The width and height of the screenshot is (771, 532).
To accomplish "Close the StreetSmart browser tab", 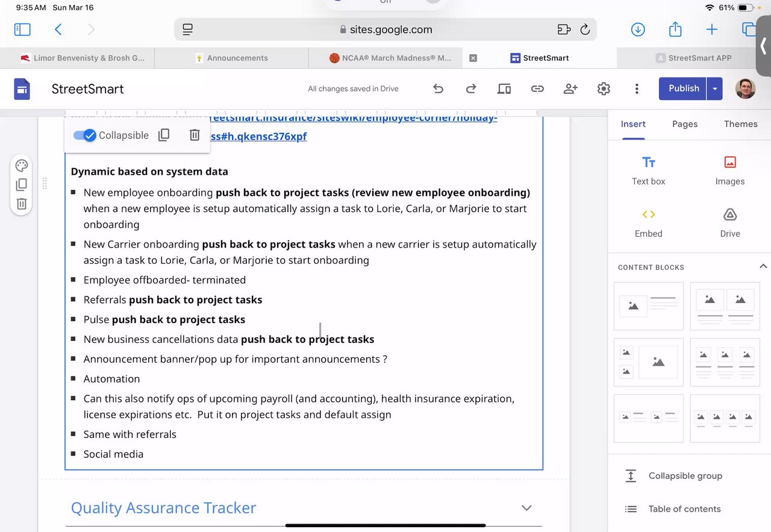I will (x=473, y=58).
